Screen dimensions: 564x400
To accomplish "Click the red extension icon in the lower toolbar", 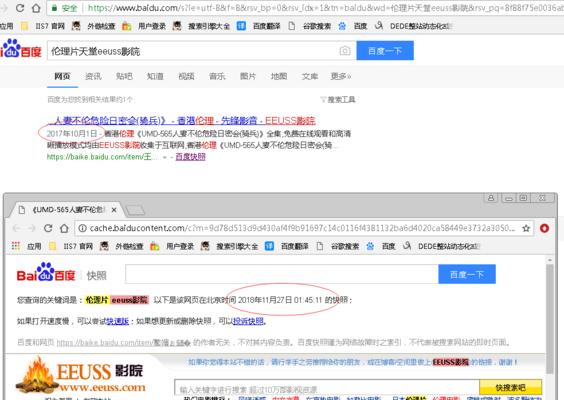I will [544, 228].
